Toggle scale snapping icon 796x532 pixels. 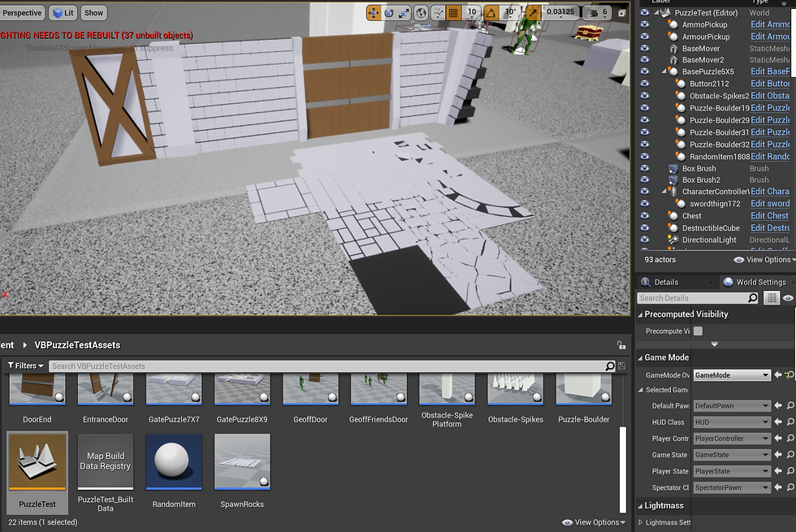[x=533, y=13]
